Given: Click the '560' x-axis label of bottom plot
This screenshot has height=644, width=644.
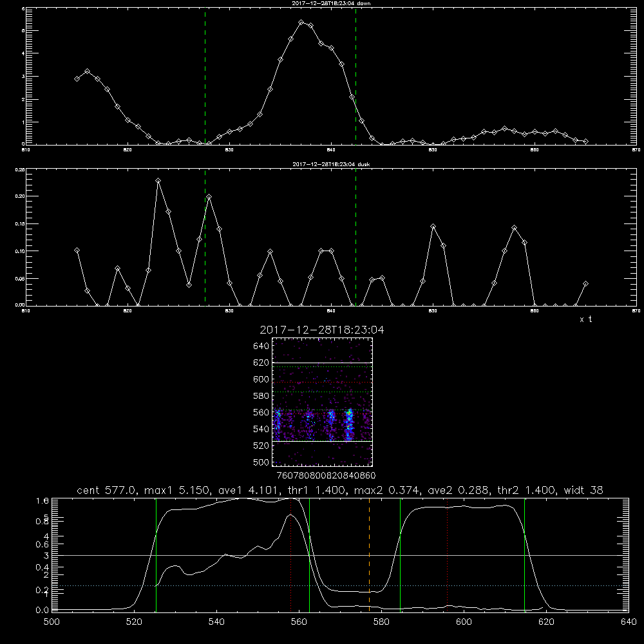Looking at the screenshot, I should (299, 622).
